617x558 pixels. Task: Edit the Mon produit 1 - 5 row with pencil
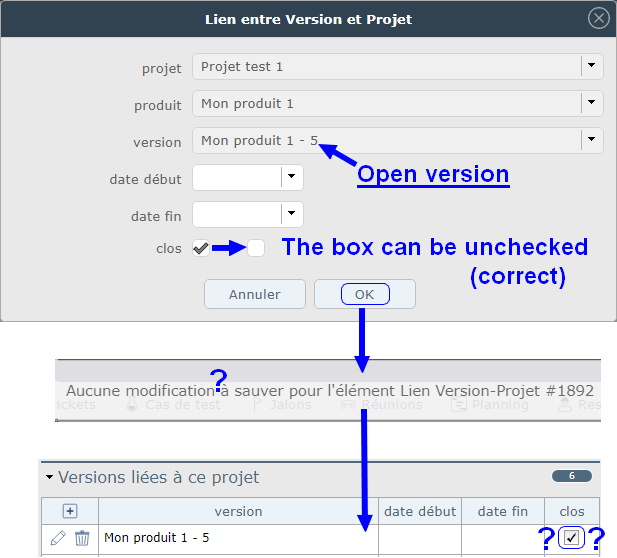click(58, 538)
